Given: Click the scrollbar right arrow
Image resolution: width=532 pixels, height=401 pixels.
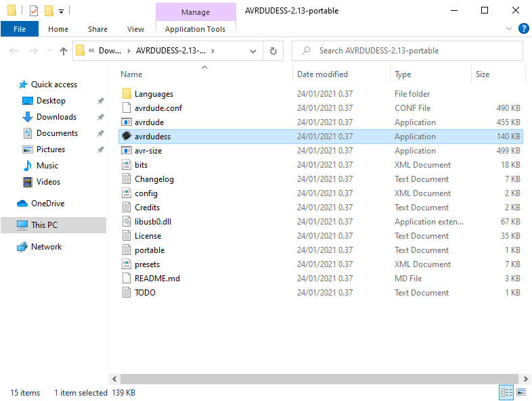Looking at the screenshot, I should (x=525, y=379).
